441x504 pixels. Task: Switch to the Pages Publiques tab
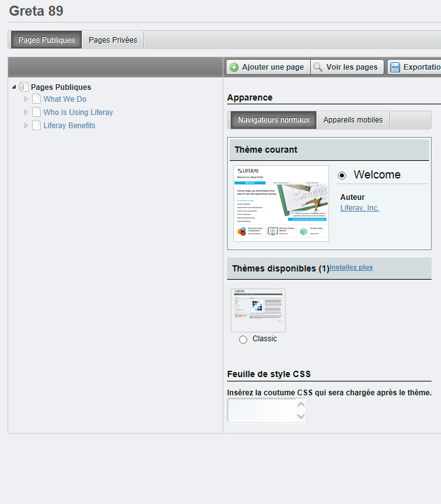tap(47, 40)
